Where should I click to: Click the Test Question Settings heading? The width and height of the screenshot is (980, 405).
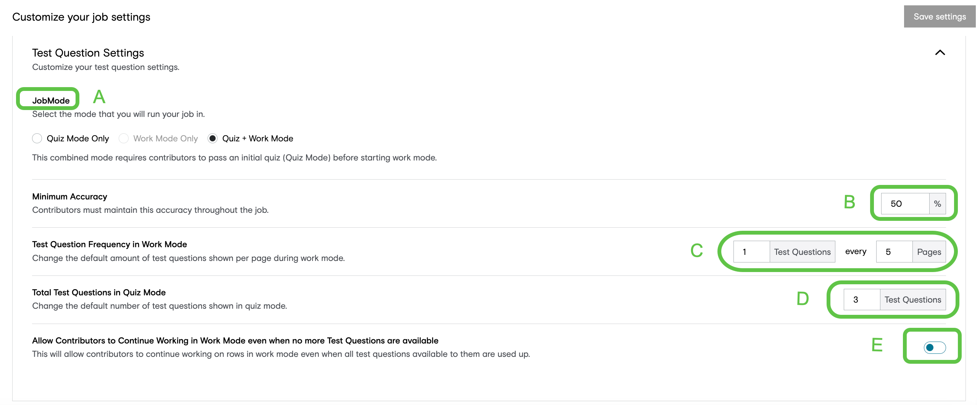click(88, 53)
